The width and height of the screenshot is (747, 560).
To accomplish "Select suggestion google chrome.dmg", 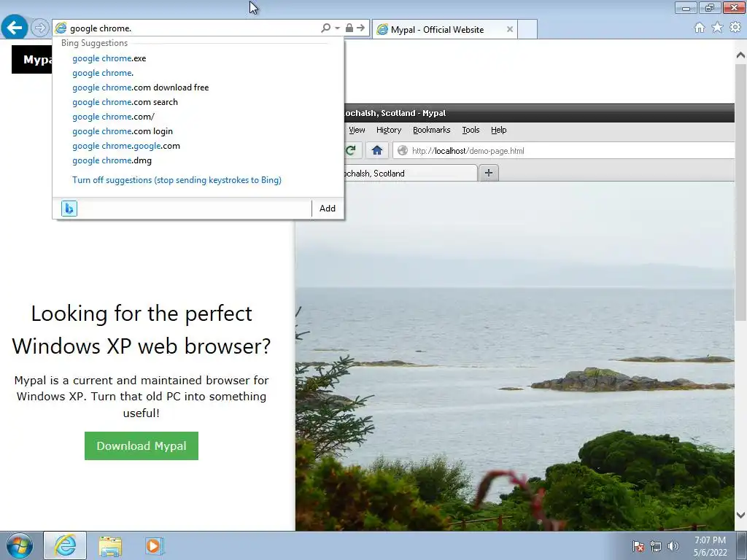I will click(112, 160).
